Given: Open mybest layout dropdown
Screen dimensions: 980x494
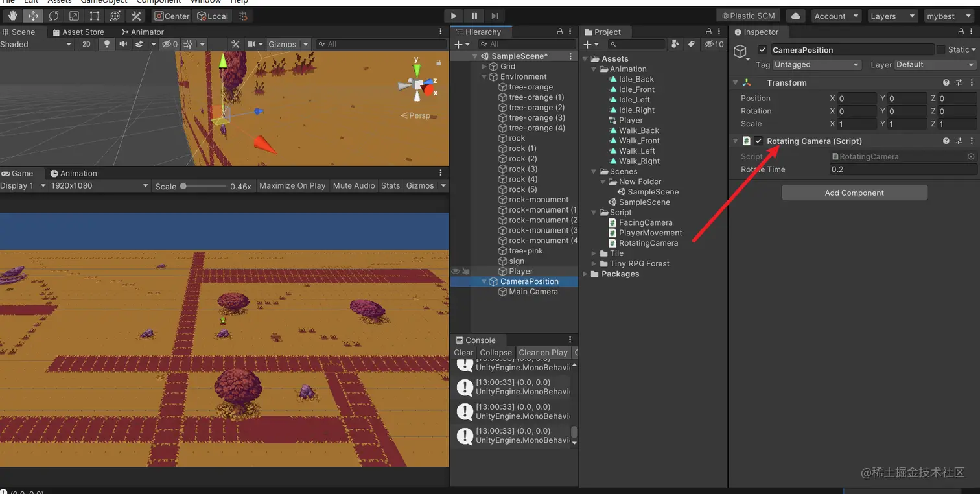Looking at the screenshot, I should point(949,16).
